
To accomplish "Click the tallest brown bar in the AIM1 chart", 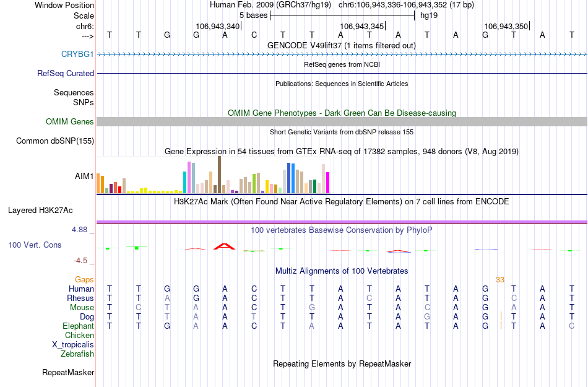I will (x=219, y=175).
